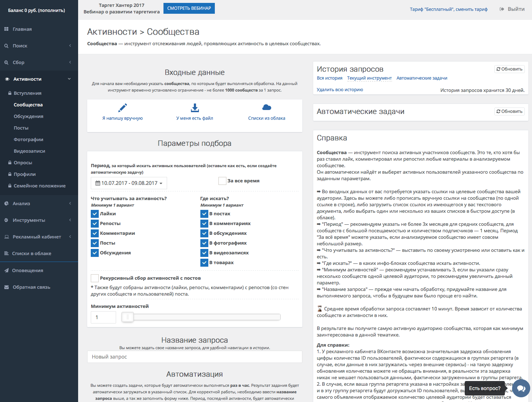Uncheck the Лайки activity checkbox
Screen dimensions: 532x402
click(95, 214)
